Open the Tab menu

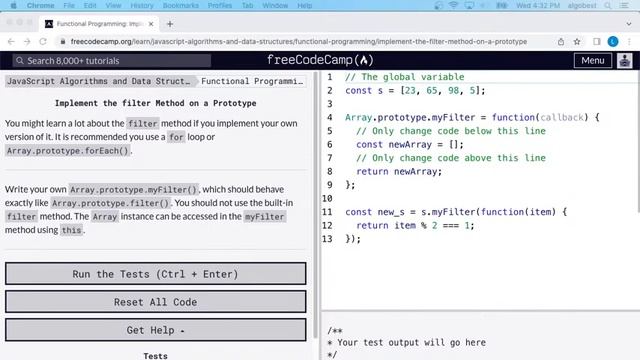[247, 6]
